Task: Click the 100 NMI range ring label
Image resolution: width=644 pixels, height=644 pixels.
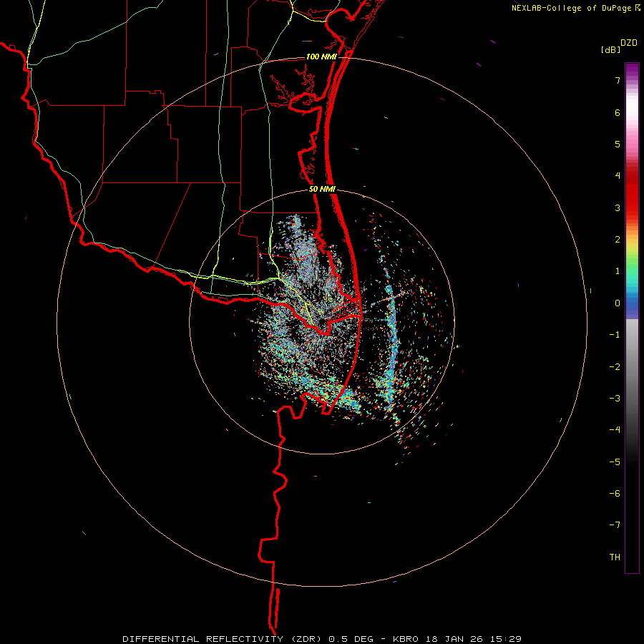Action: coord(321,57)
